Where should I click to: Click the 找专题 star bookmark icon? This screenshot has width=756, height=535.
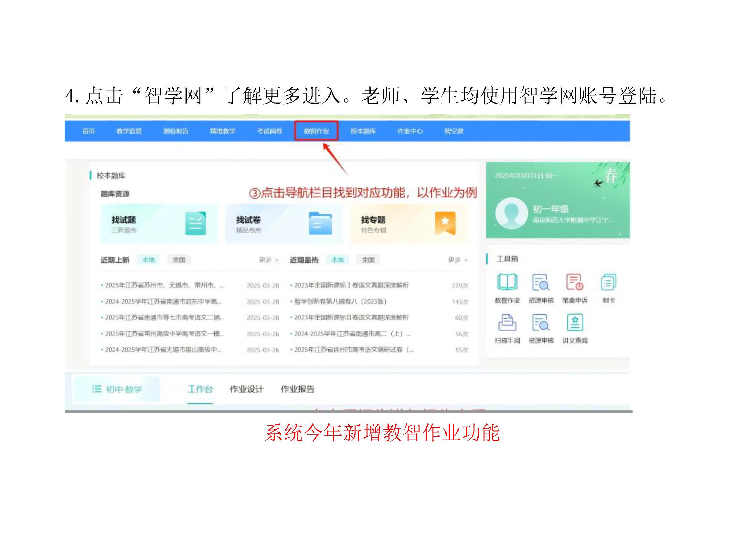click(x=445, y=224)
